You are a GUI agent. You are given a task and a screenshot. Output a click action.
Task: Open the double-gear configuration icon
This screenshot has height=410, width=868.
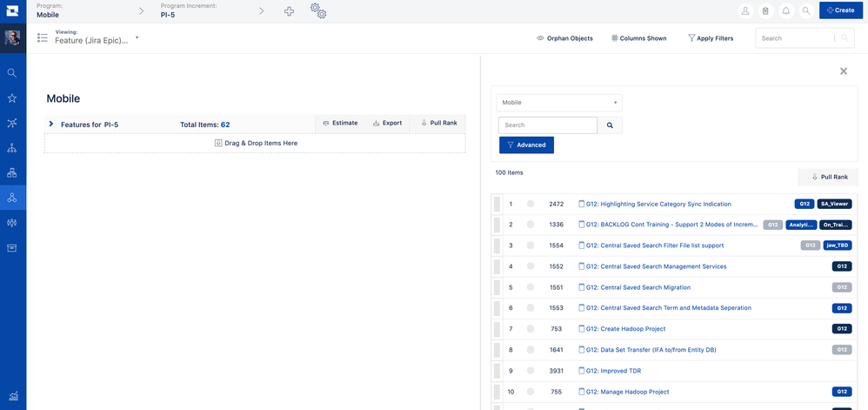tap(317, 11)
